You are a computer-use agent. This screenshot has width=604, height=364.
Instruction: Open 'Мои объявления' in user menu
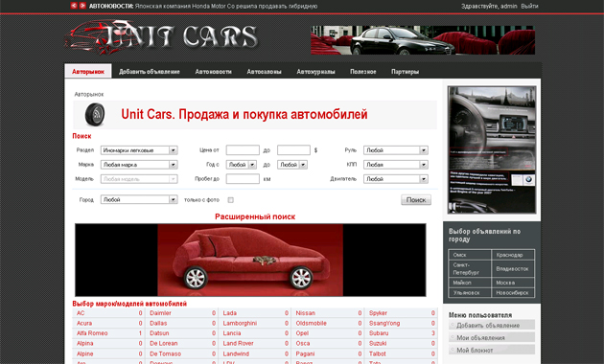tap(492, 338)
